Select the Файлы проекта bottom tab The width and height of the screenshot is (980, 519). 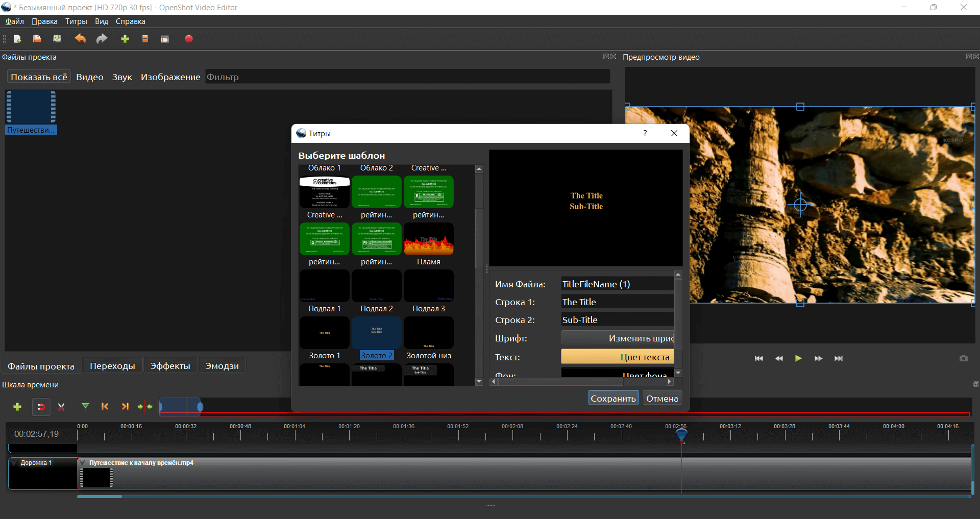click(x=41, y=366)
